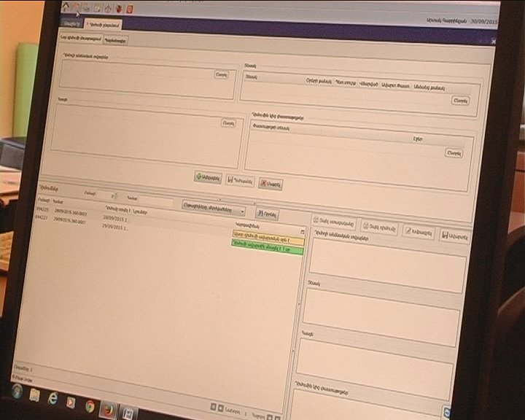The width and height of the screenshot is (525, 420).
Task: Click the green plus add button
Action: point(209,177)
